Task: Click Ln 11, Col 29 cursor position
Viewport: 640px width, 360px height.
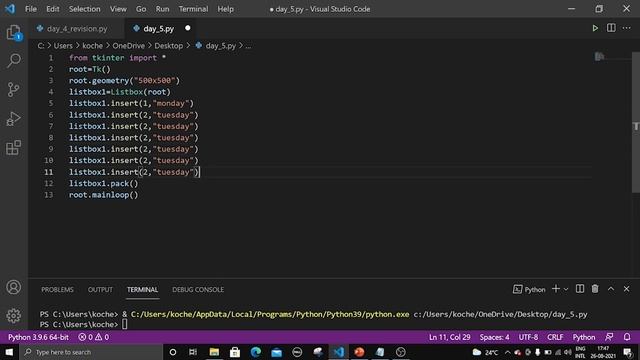Action: point(449,337)
